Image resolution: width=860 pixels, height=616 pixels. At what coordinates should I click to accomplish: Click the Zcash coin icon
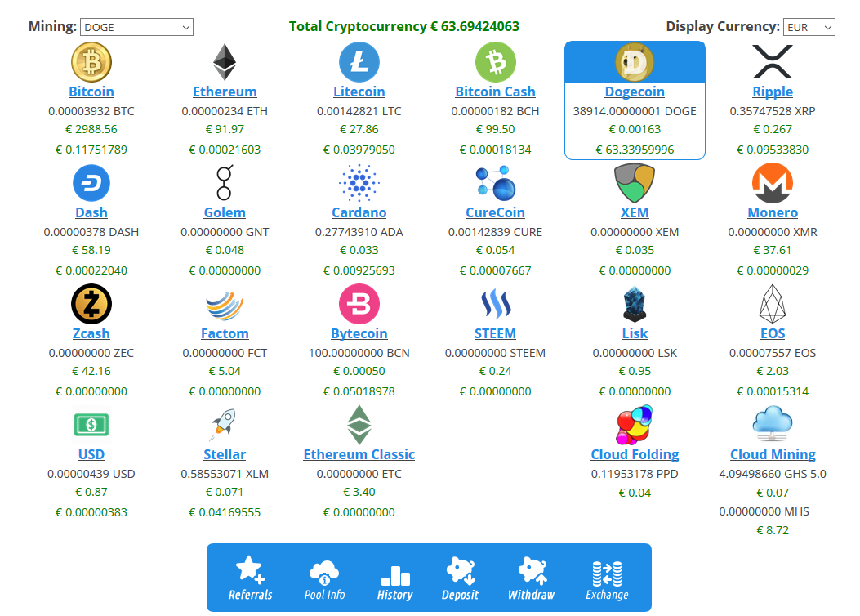tap(91, 304)
